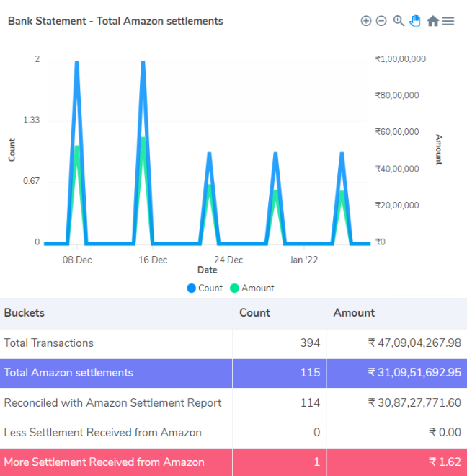Click the chart title text
467x476 pixels.
pos(115,21)
